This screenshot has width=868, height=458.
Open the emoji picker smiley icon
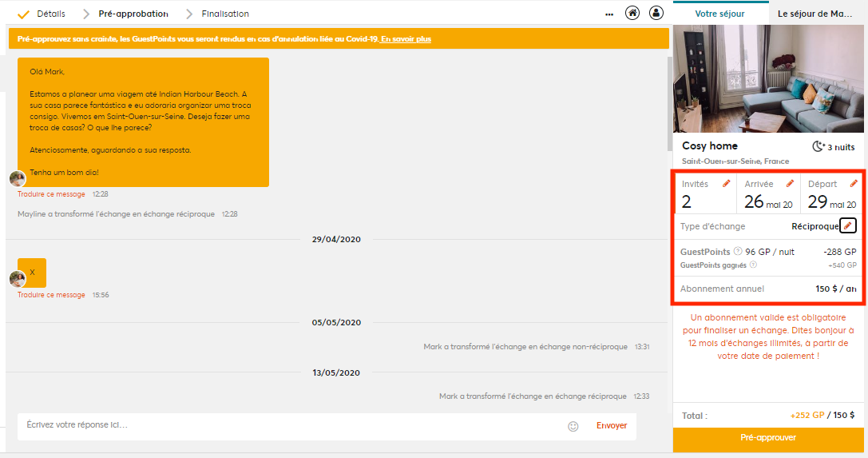point(573,426)
